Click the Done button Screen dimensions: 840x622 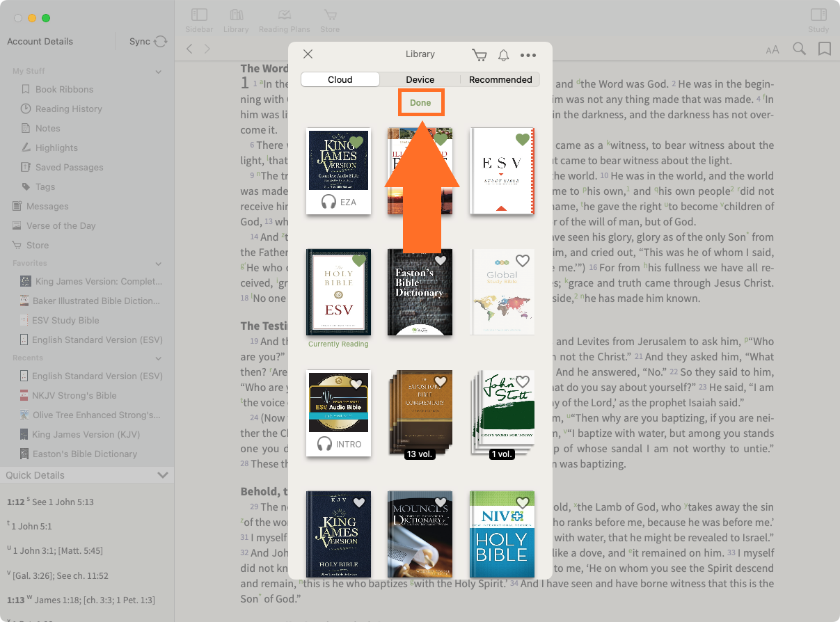[x=420, y=102]
